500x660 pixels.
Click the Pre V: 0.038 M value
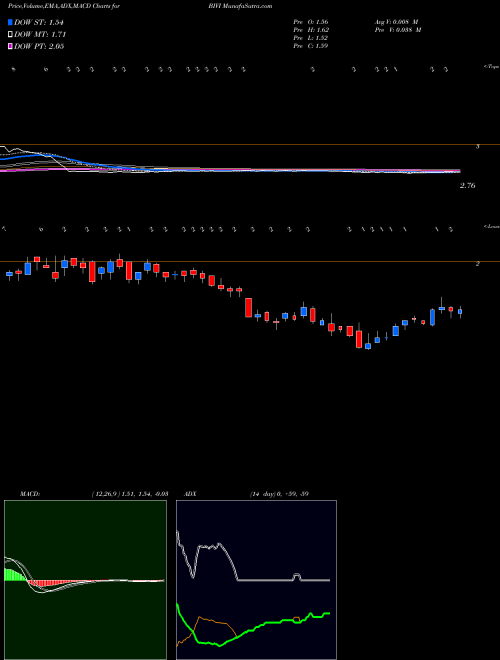coord(397,30)
